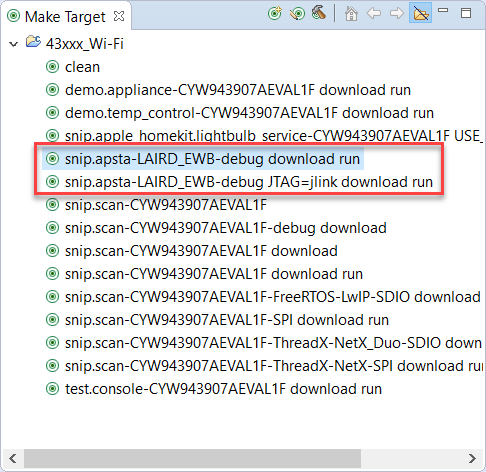Click target icon beside snip.scan-CYW943907AEVAL1F-debug download
This screenshot has width=486, height=472.
[x=52, y=228]
